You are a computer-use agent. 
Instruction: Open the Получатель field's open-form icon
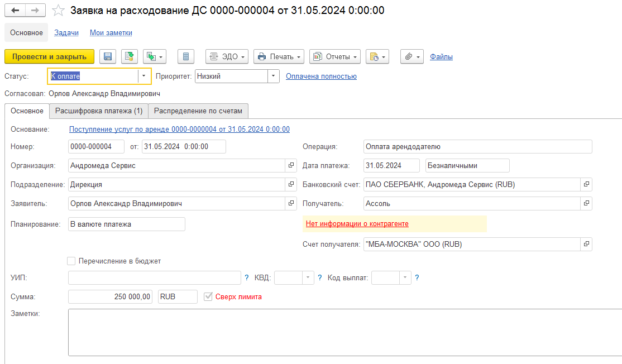click(586, 204)
